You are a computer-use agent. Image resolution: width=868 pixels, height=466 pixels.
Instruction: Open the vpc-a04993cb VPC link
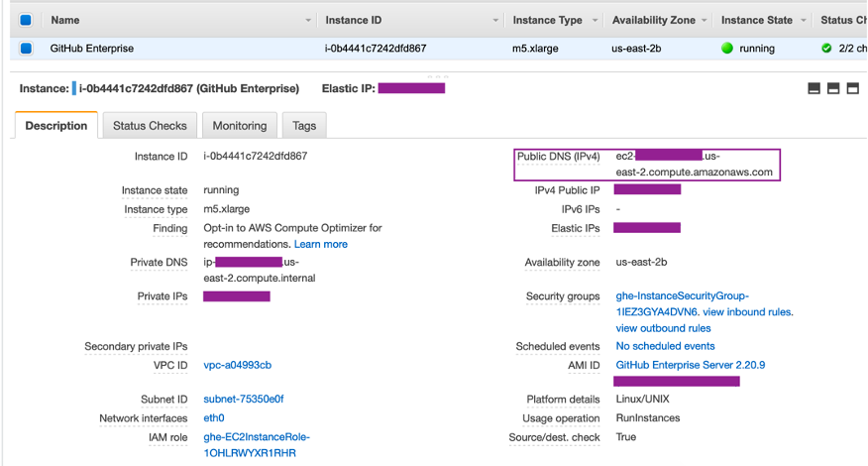pos(237,365)
